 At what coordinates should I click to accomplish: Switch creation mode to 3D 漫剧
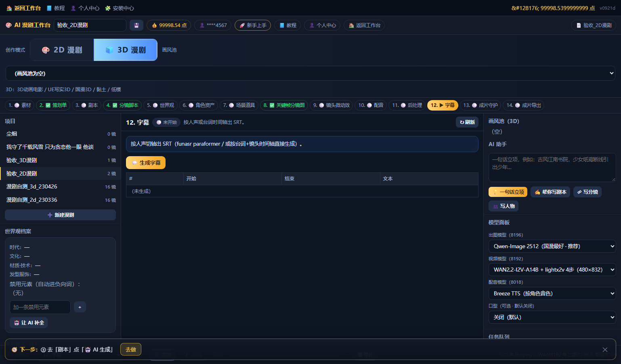pos(126,50)
